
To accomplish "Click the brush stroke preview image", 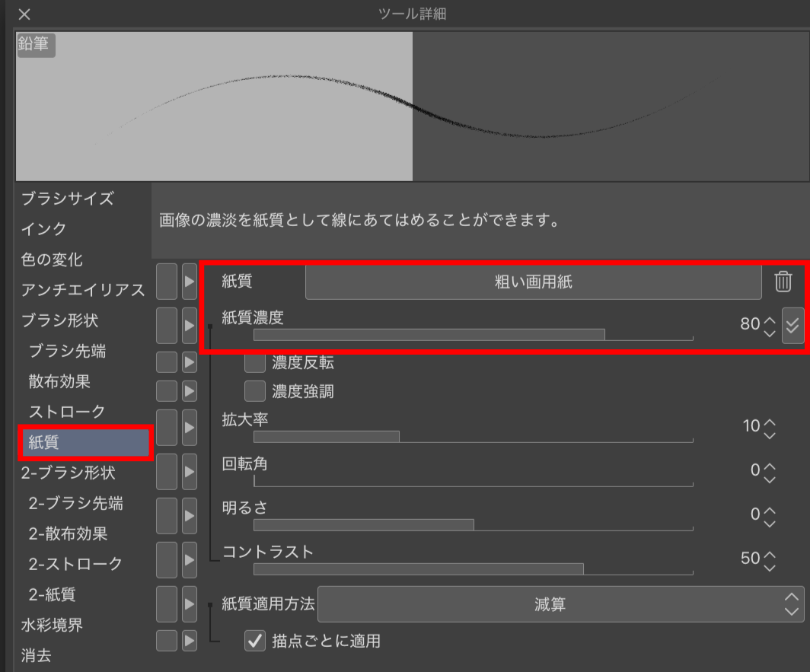I will point(413,107).
